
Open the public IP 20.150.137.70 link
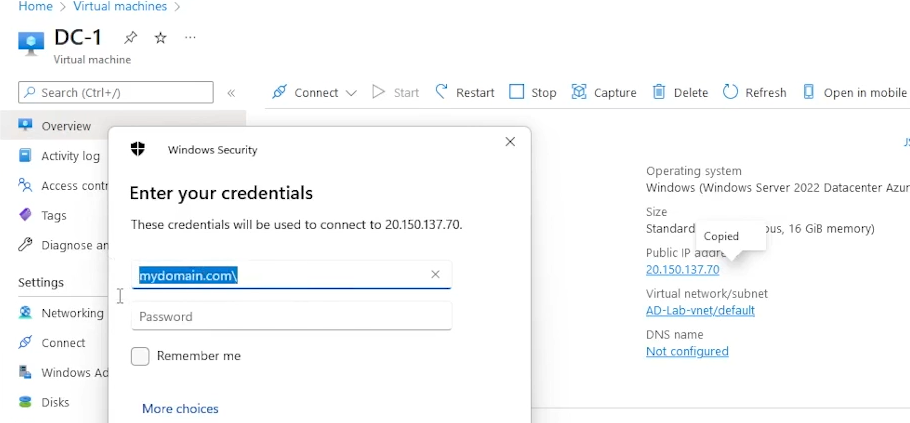(x=682, y=269)
